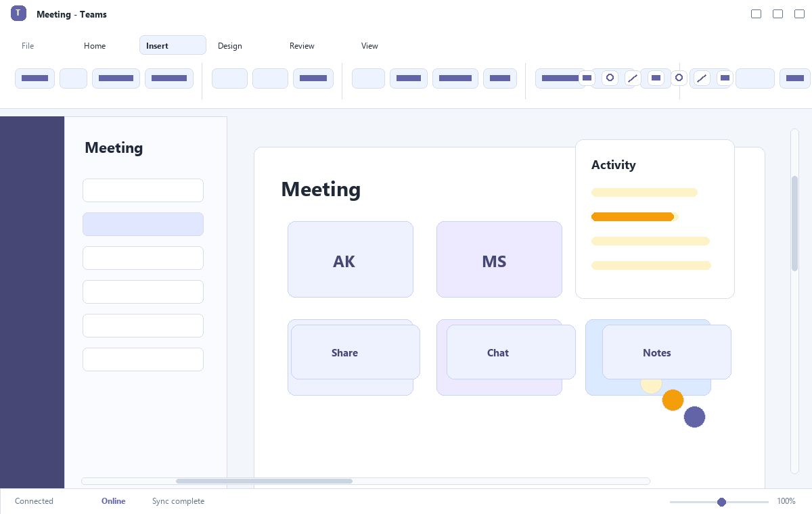Image resolution: width=812 pixels, height=514 pixels.
Task: Click the Activity panel heading
Action: click(614, 164)
